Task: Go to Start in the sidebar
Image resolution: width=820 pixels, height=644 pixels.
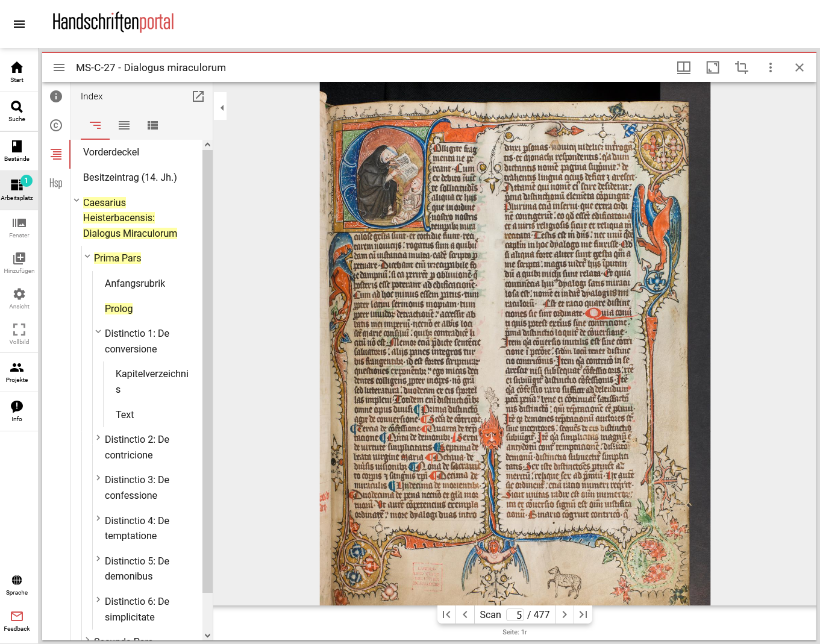Action: click(17, 72)
